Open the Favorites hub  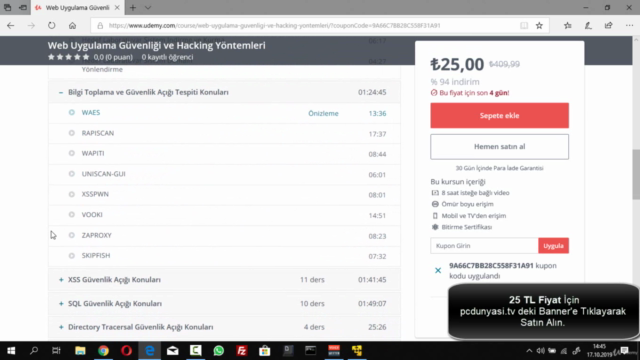(568, 25)
